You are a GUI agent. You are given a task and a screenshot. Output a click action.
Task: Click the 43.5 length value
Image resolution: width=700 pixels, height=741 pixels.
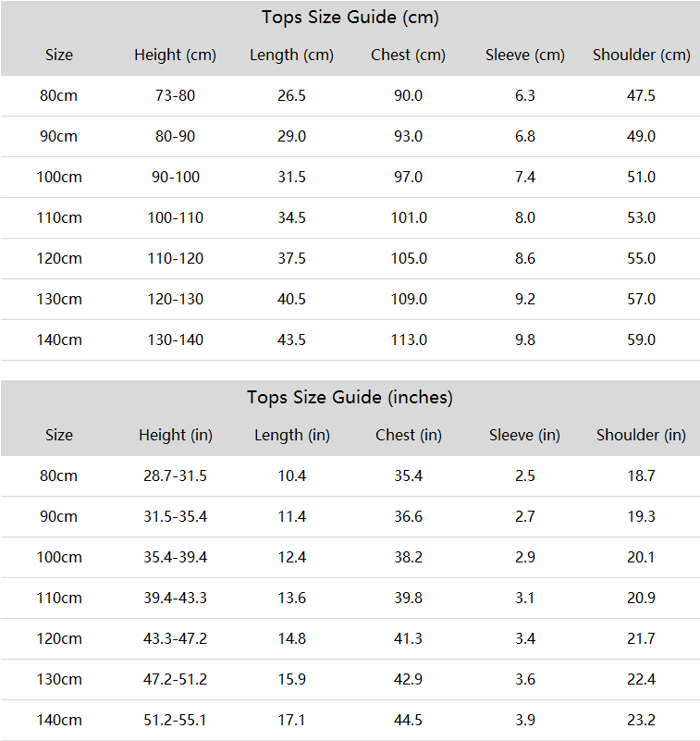coord(291,340)
